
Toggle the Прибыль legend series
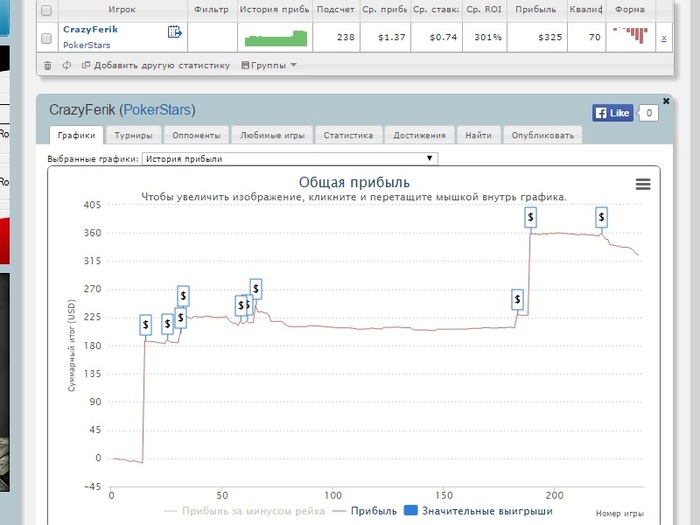coord(365,511)
